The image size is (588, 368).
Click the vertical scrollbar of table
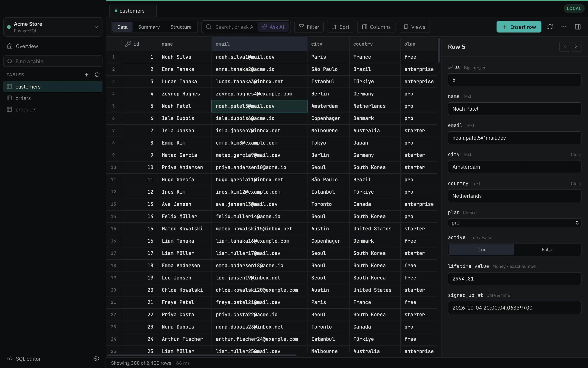click(x=439, y=50)
